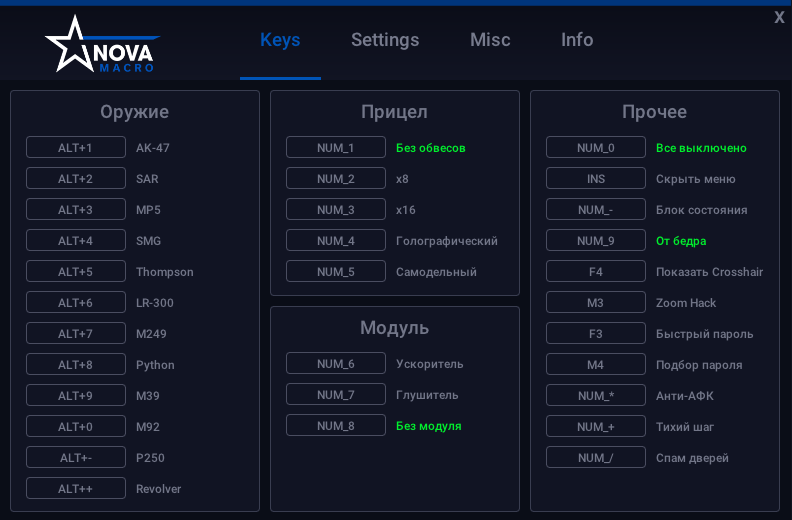
Task: Click the F4 field for Показать Crosshair
Action: (x=595, y=272)
